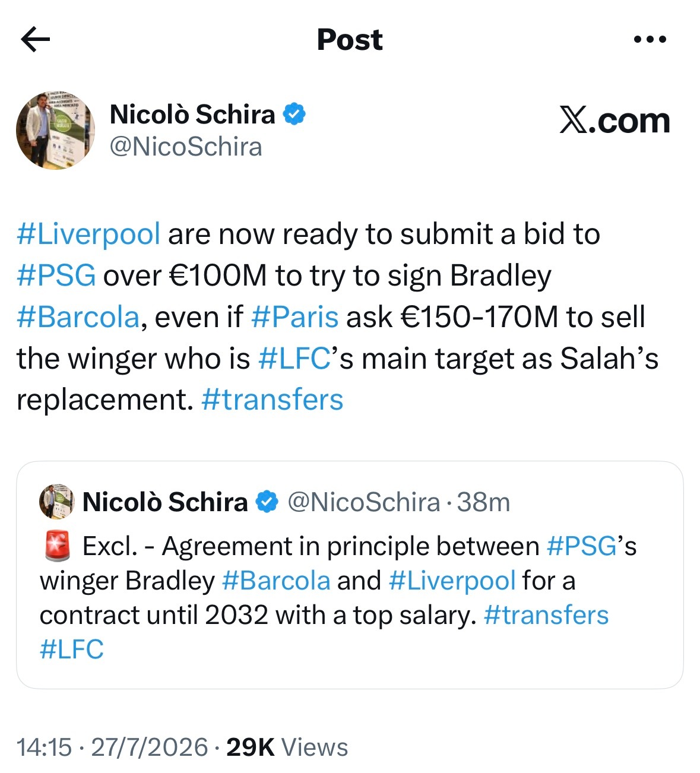Open the #Barcola hashtag in main post
Screen dimensions: 700x773
tap(78, 317)
